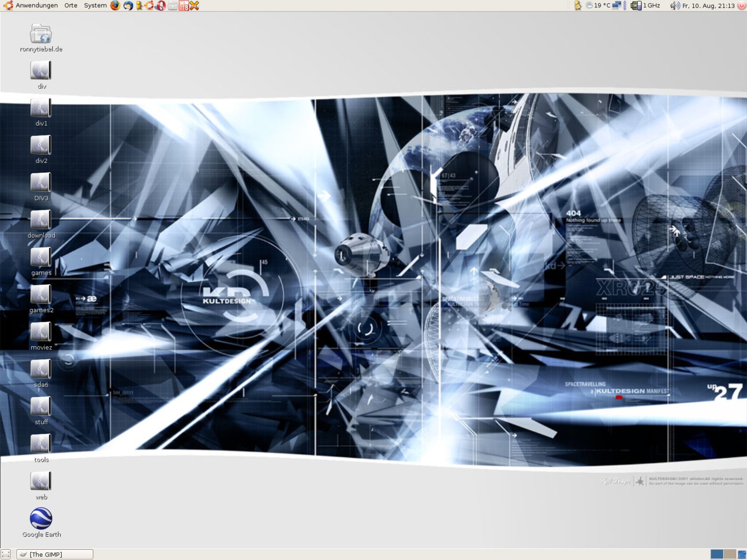This screenshot has width=747, height=560.
Task: Open the ronnytiebel.de desktop folder
Action: pyautogui.click(x=41, y=38)
